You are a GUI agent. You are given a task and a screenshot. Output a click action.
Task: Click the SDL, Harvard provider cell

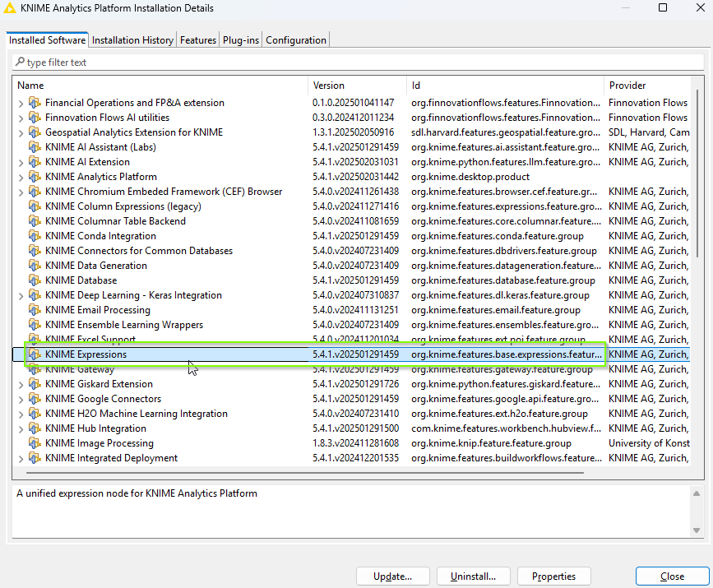pyautogui.click(x=649, y=132)
